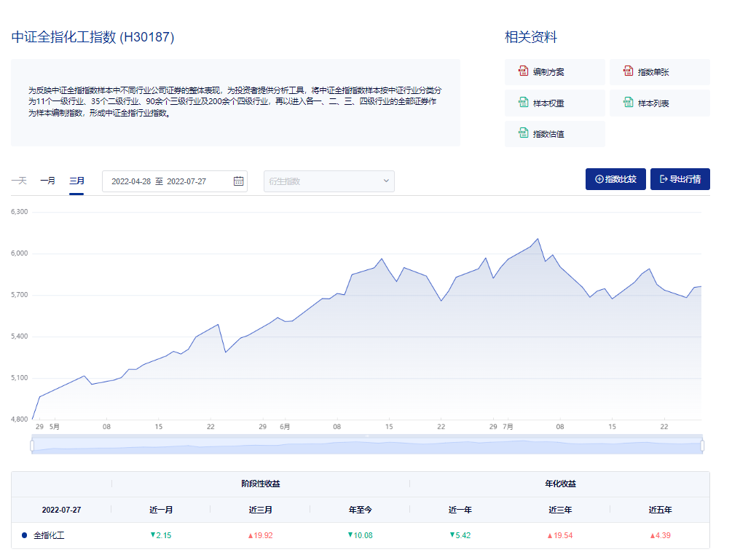The height and width of the screenshot is (560, 732).
Task: Click the 指数比较 button label
Action: point(621,179)
